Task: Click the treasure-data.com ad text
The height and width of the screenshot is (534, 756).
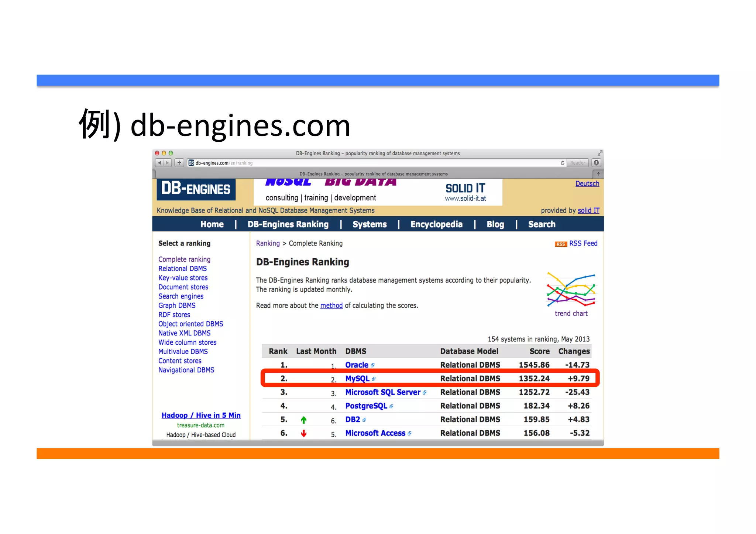Action: tap(201, 426)
